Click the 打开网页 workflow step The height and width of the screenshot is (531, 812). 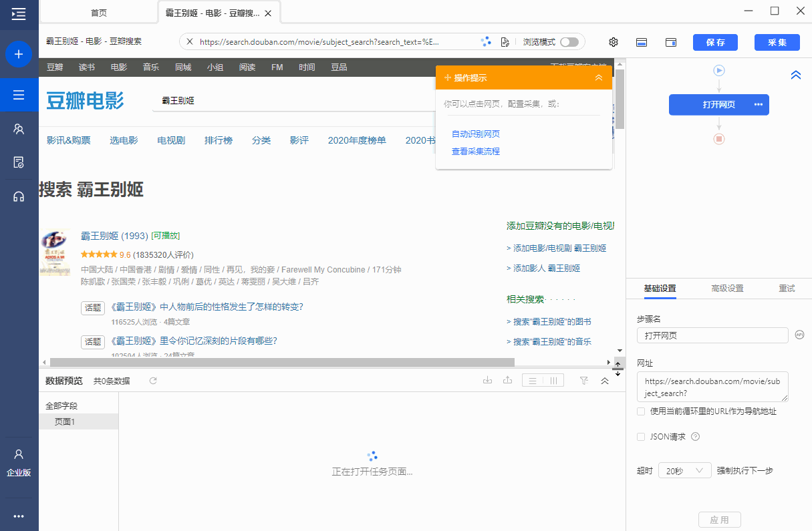click(719, 105)
